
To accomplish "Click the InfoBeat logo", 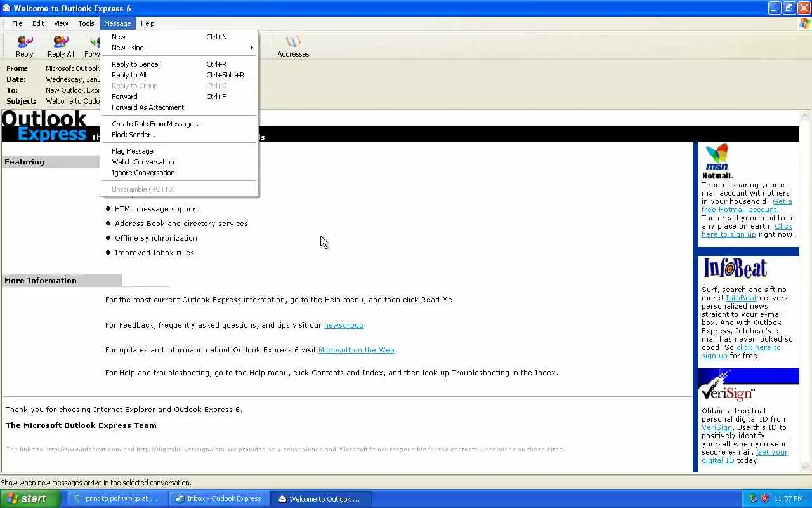I will click(x=735, y=268).
